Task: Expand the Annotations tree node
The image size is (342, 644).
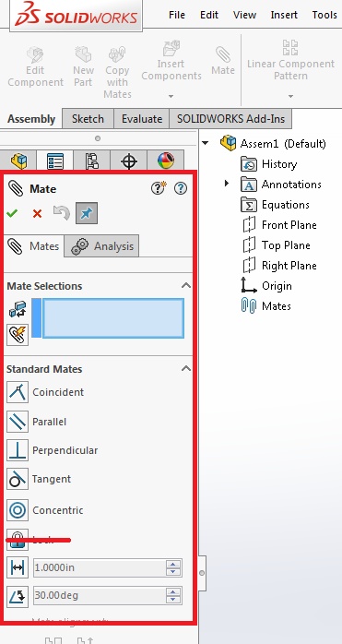Action: pos(226,184)
